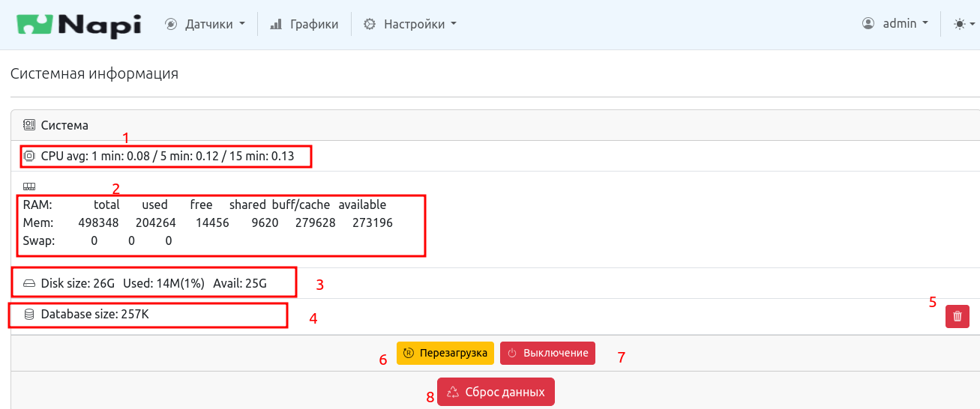Click the user avatar icon next to admin
The width and height of the screenshot is (980, 409).
868,23
